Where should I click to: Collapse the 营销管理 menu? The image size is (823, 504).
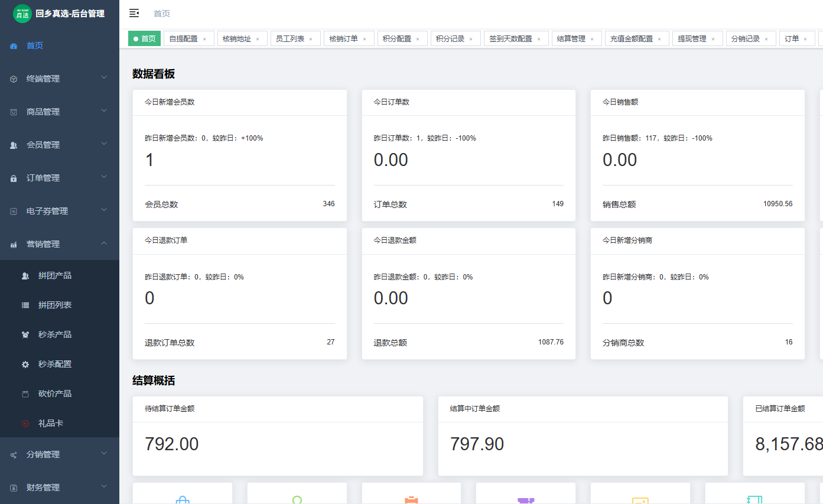(59, 244)
